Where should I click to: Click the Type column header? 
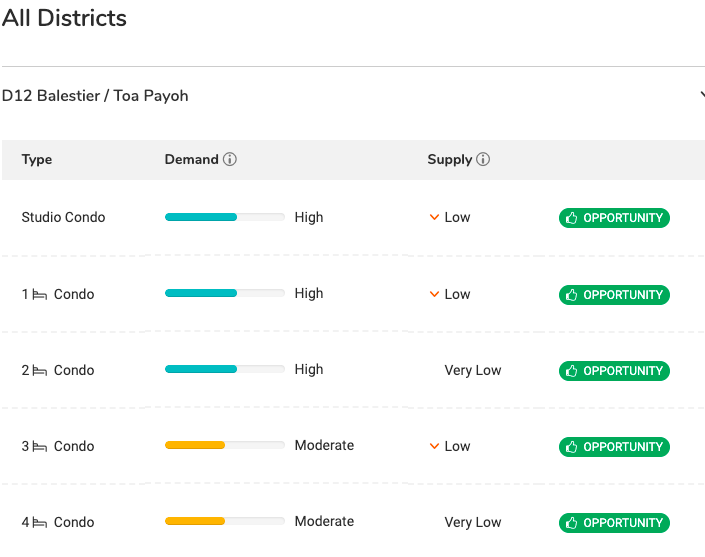pyautogui.click(x=37, y=160)
